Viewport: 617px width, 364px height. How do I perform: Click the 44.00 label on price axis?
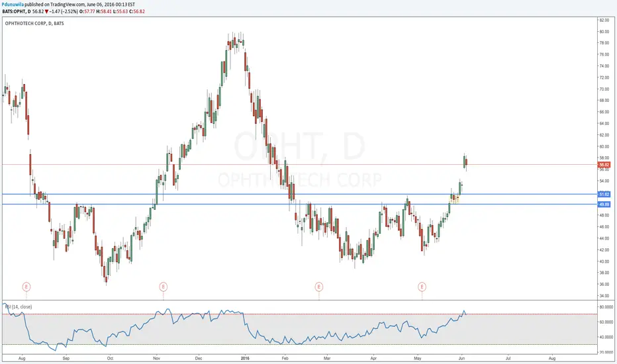[x=604, y=238]
